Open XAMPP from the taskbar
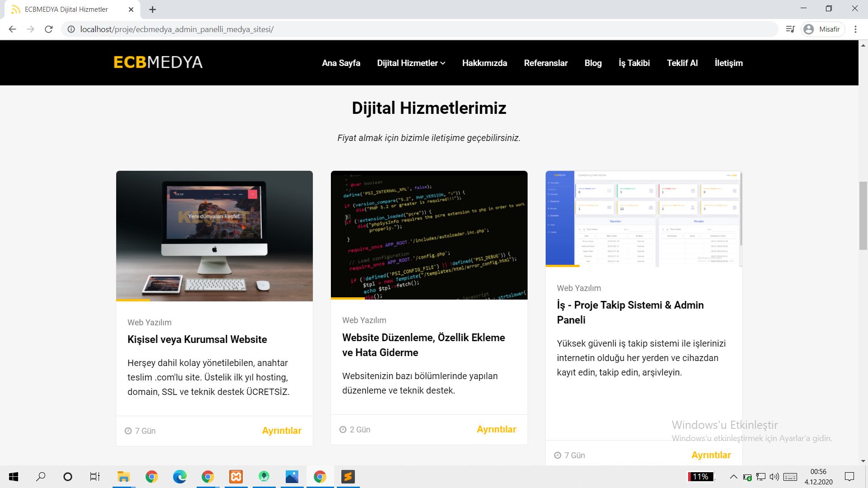The image size is (868, 488). [x=236, y=477]
